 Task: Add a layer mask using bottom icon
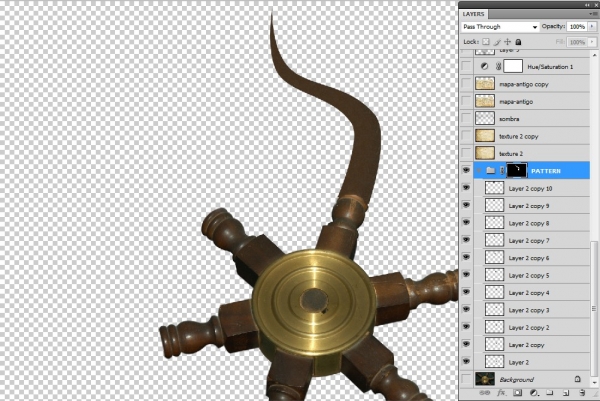tap(517, 393)
